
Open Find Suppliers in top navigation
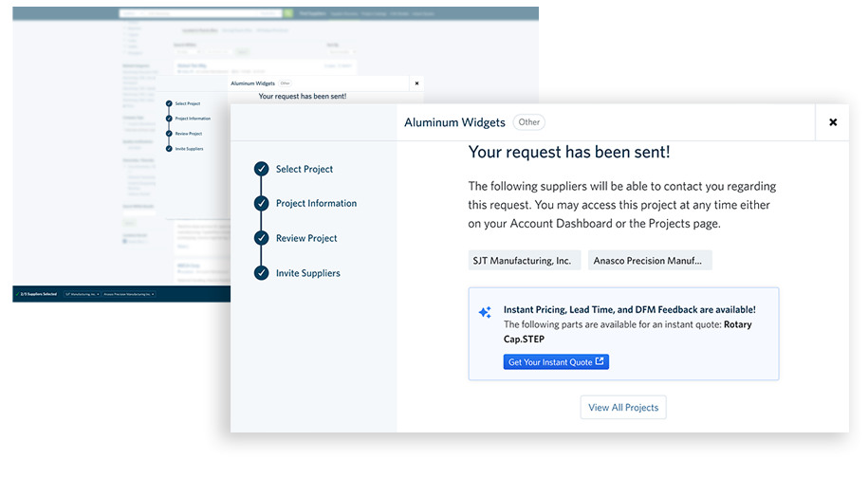click(310, 14)
